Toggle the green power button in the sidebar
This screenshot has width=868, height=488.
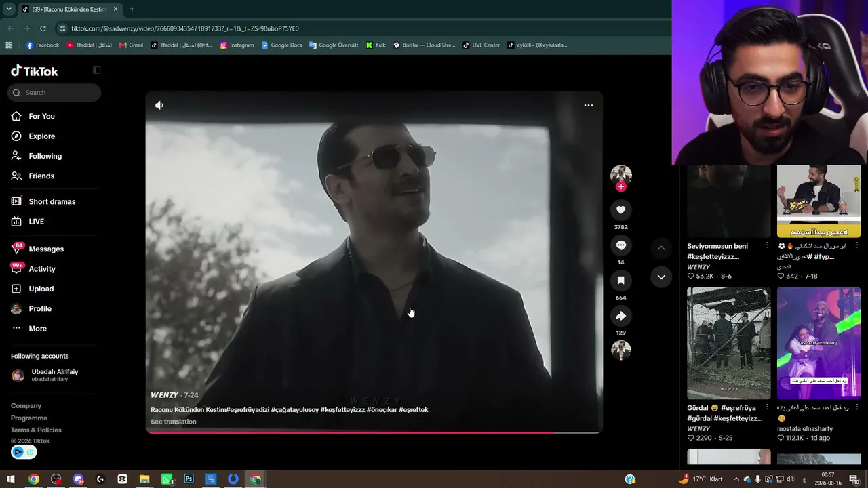point(30,452)
